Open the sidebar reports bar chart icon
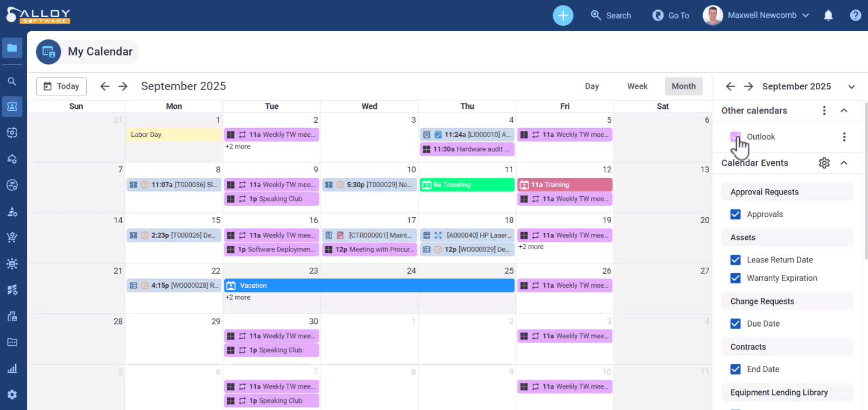This screenshot has height=410, width=868. 12,369
